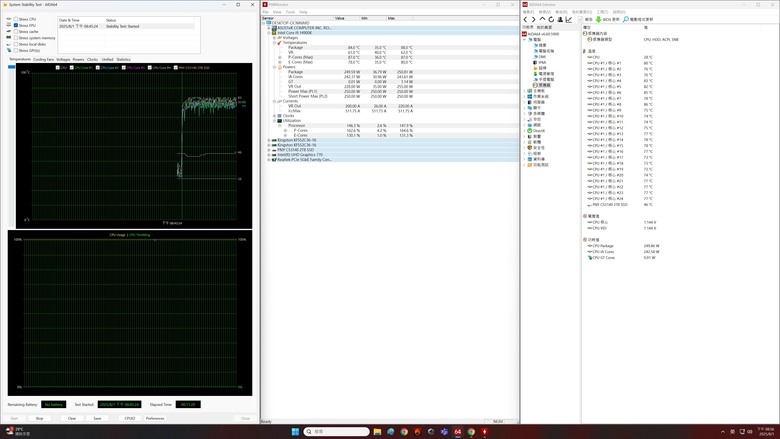This screenshot has width=780, height=439.
Task: Click the Forward arrow in AIDA64 Extreme toolbar
Action: [534, 19]
